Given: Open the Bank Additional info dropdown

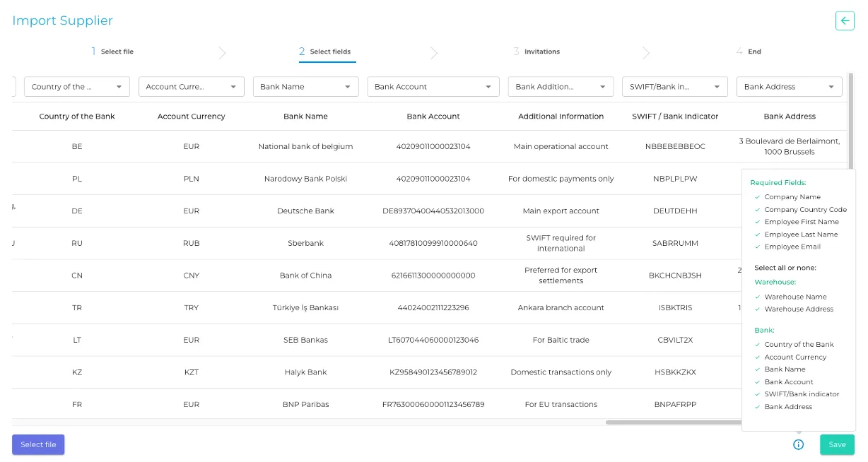Looking at the screenshot, I should pos(561,87).
